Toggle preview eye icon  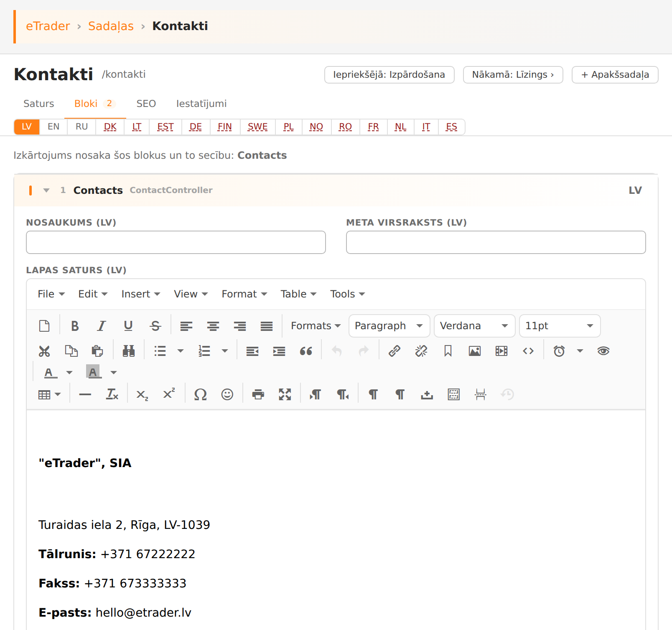point(603,351)
